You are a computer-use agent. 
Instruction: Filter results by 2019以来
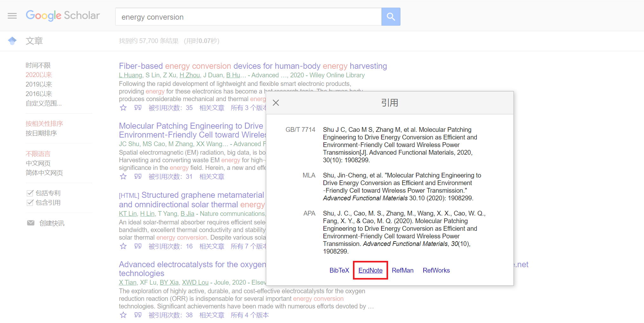point(39,84)
